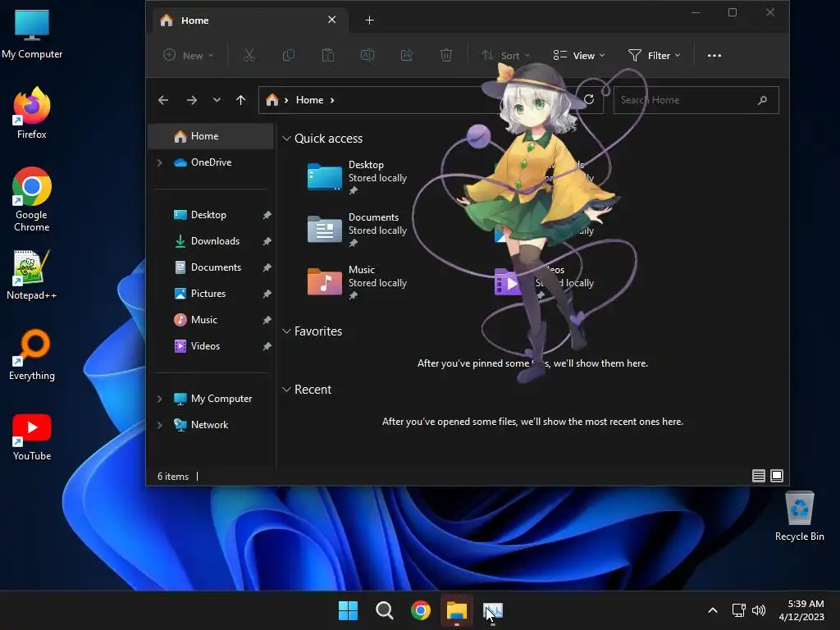Select Home in navigation pane

click(211, 136)
